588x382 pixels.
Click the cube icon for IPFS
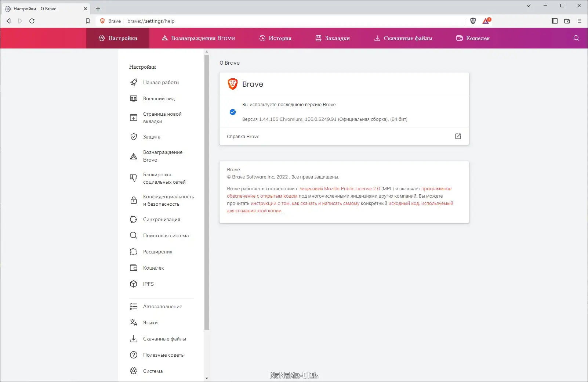coord(134,284)
